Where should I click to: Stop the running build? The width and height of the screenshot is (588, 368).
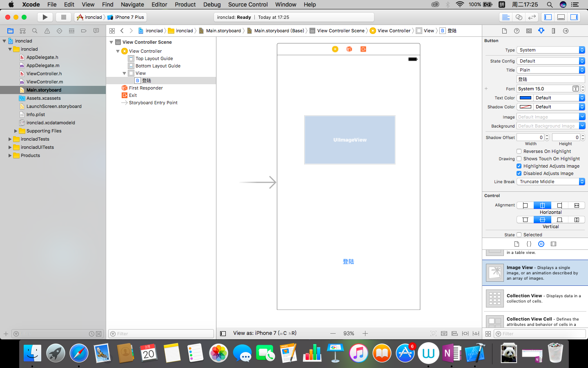coord(63,17)
